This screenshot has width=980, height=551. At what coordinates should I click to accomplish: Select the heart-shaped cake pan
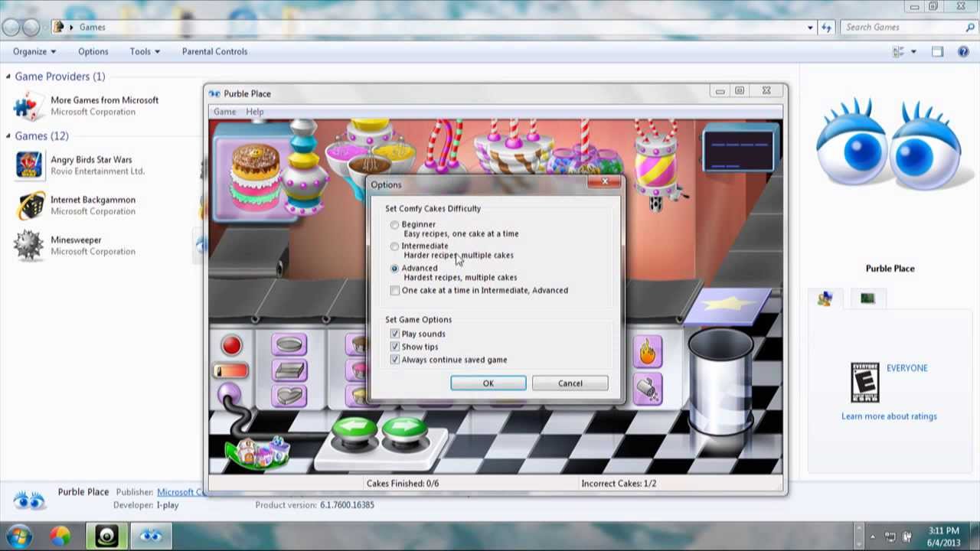tap(289, 396)
